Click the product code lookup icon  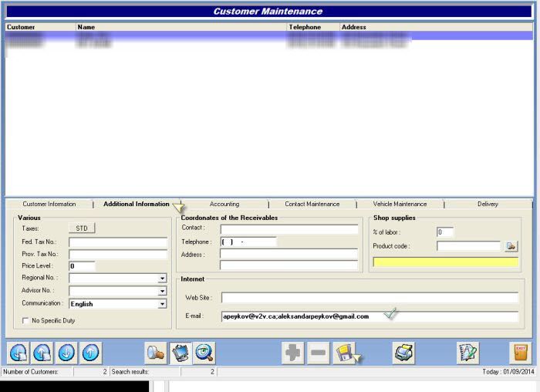[511, 246]
